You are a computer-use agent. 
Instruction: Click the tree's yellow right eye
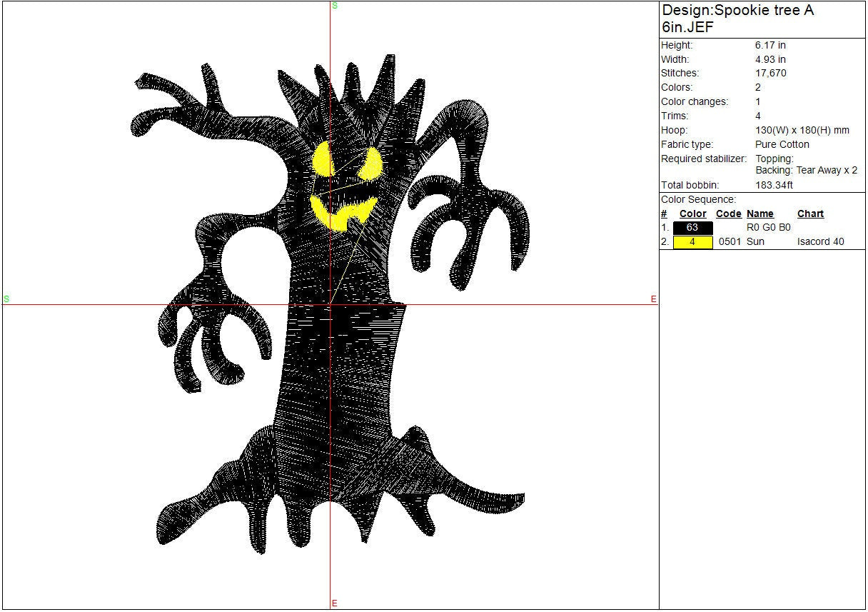tap(372, 164)
